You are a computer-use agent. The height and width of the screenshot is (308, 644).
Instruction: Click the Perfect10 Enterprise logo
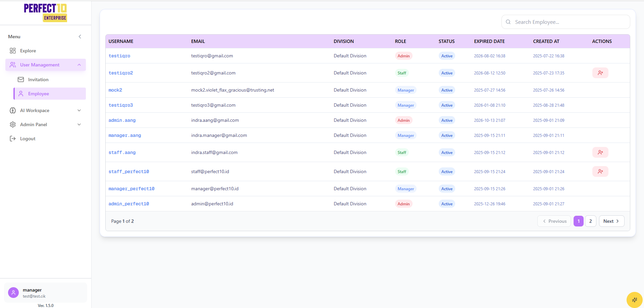(x=45, y=13)
